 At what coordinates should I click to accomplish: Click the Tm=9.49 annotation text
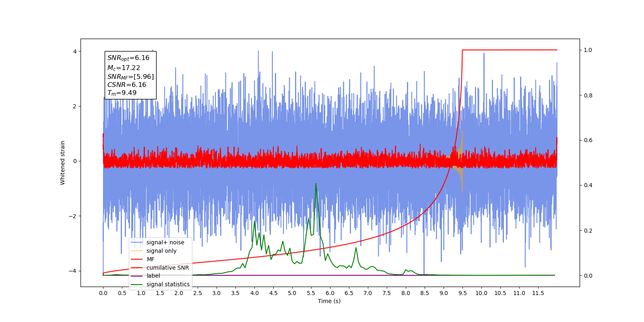[122, 93]
